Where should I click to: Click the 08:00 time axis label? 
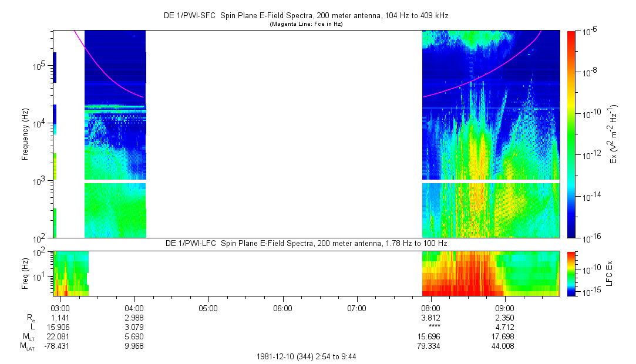coord(430,308)
